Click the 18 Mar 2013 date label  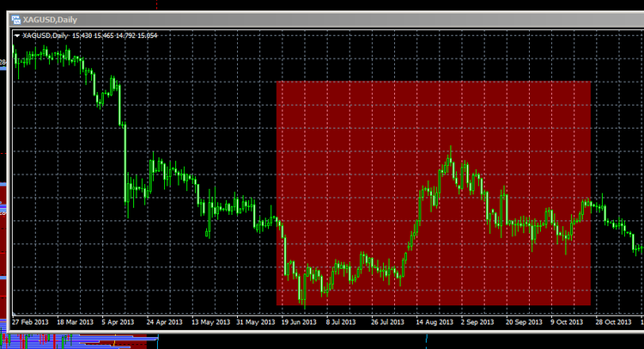pos(75,321)
